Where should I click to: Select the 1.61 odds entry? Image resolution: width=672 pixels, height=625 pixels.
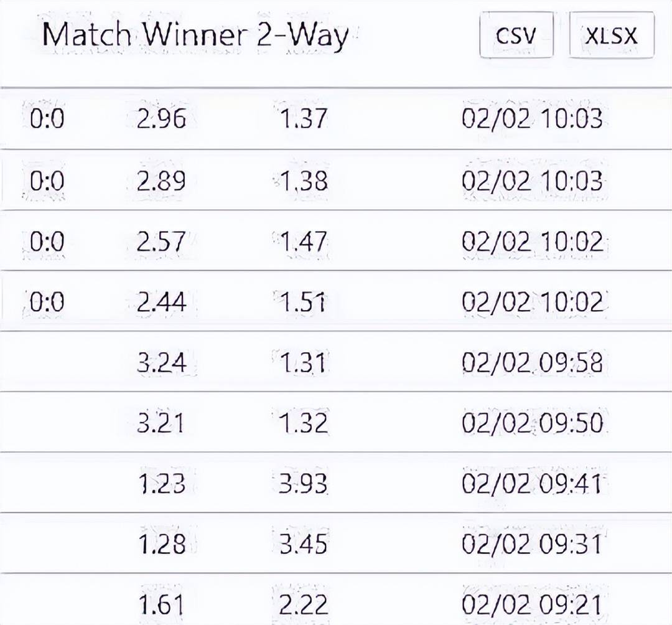(161, 604)
